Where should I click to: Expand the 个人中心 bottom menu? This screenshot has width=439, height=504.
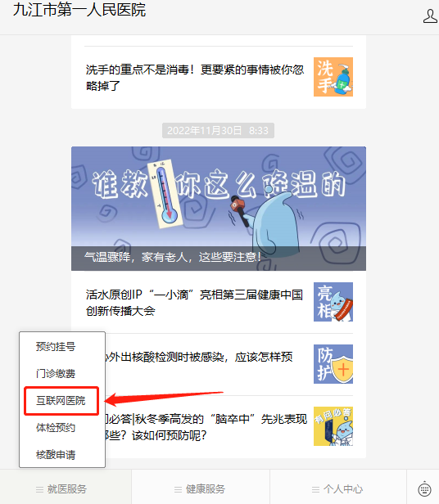[338, 489]
